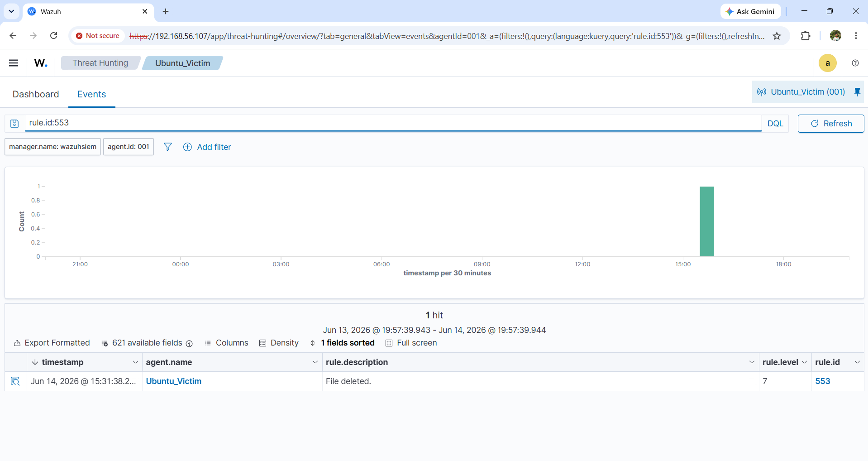The width and height of the screenshot is (868, 461).
Task: Open the 1 fields sorted popover
Action: coord(342,343)
